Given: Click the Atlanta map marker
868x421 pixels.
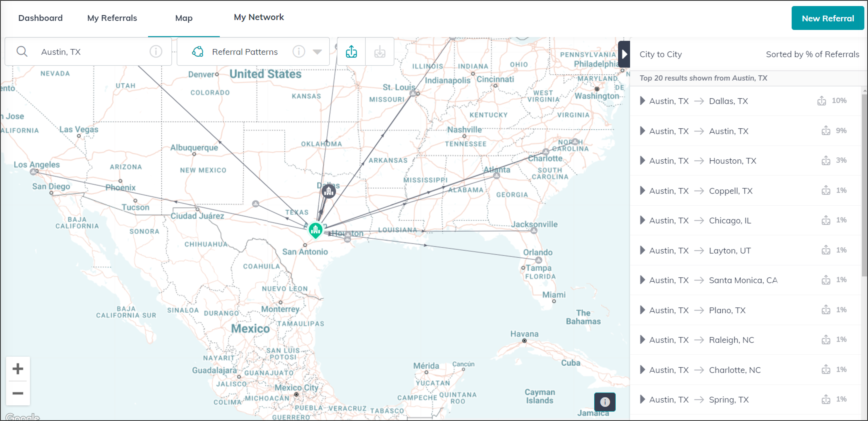Looking at the screenshot, I should (496, 176).
